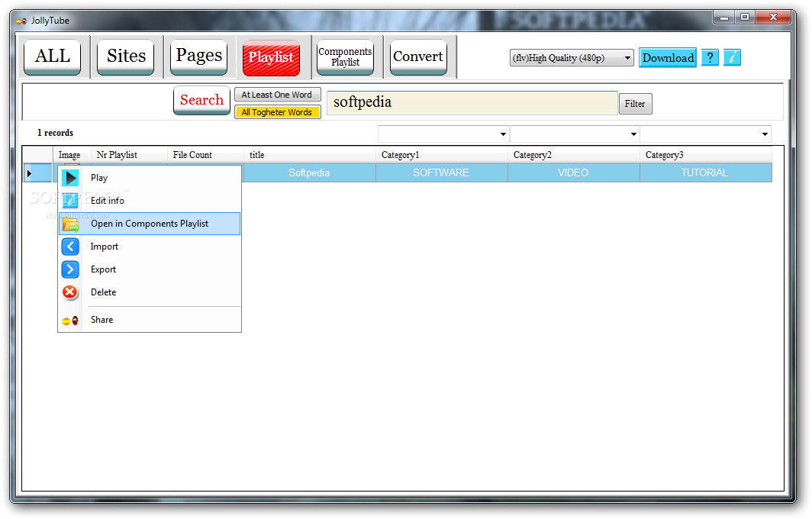
Task: Select the TUTORIAL category cell
Action: pos(705,173)
